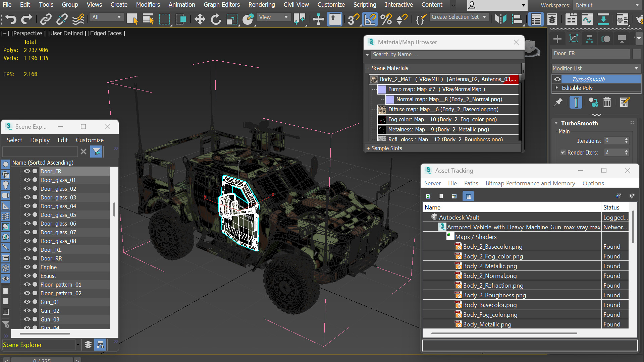Open Create Selection Set dropdown
The height and width of the screenshot is (362, 644).
459,17
